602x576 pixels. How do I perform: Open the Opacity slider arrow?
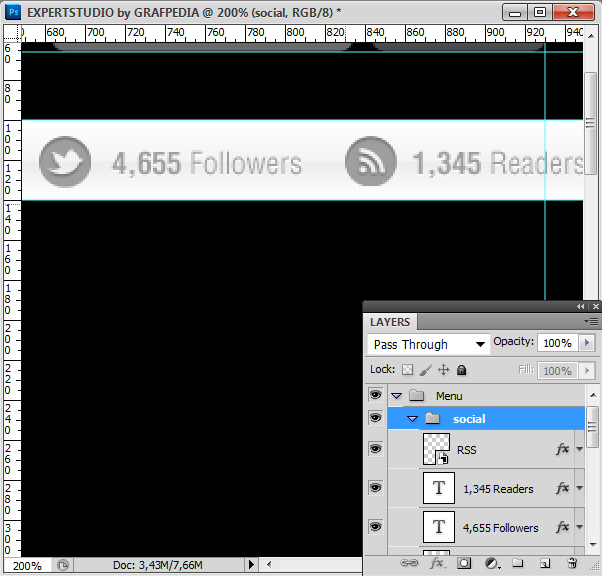click(587, 343)
